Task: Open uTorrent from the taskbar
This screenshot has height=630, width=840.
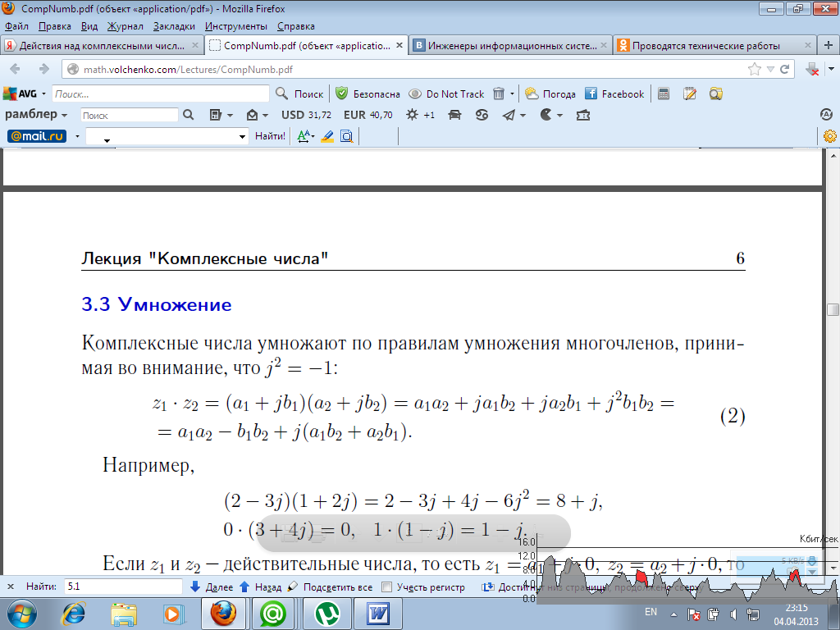Action: click(x=325, y=614)
